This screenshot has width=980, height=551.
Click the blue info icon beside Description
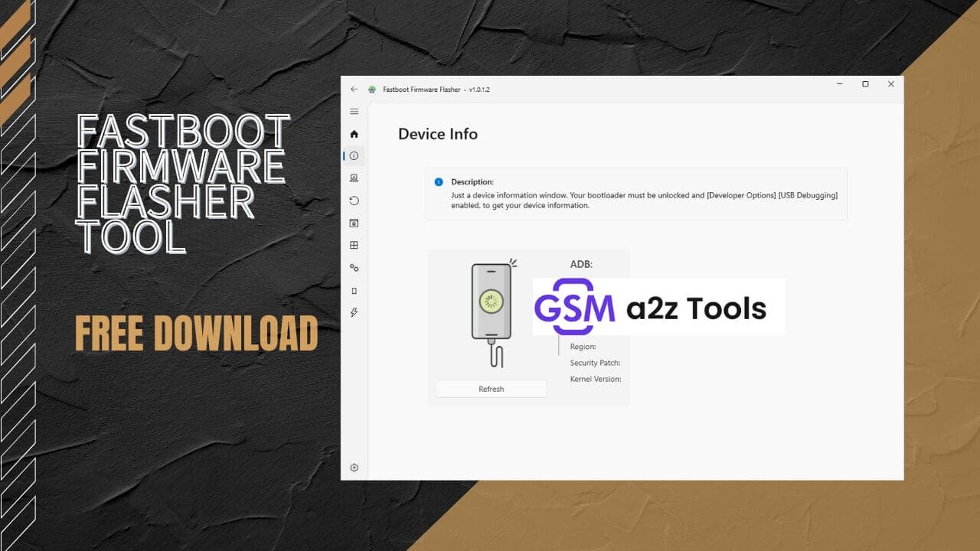pyautogui.click(x=438, y=181)
